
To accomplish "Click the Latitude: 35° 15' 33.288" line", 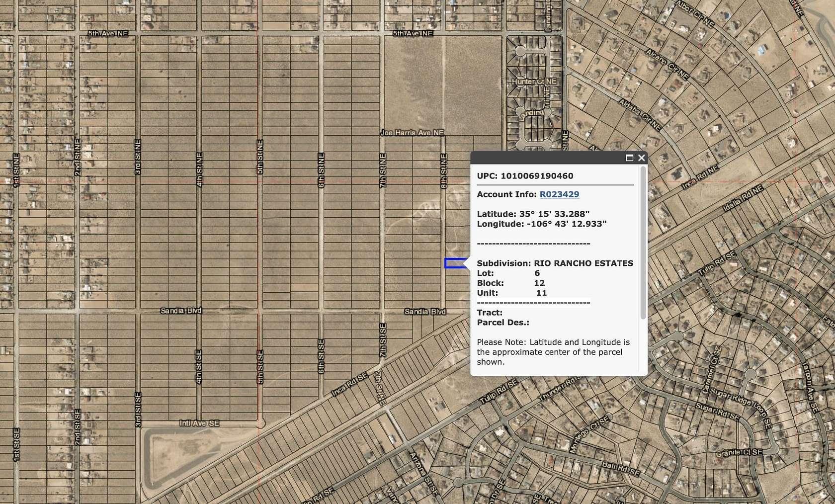I will pyautogui.click(x=533, y=214).
